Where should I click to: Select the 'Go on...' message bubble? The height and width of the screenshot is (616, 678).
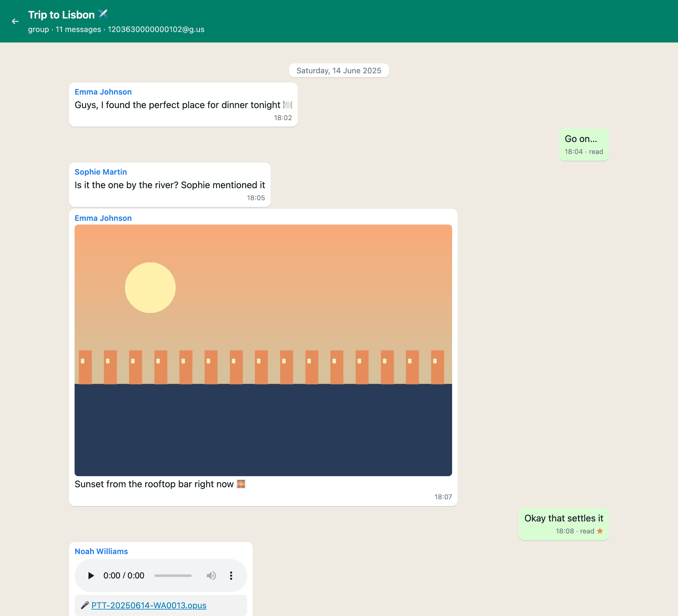[584, 144]
